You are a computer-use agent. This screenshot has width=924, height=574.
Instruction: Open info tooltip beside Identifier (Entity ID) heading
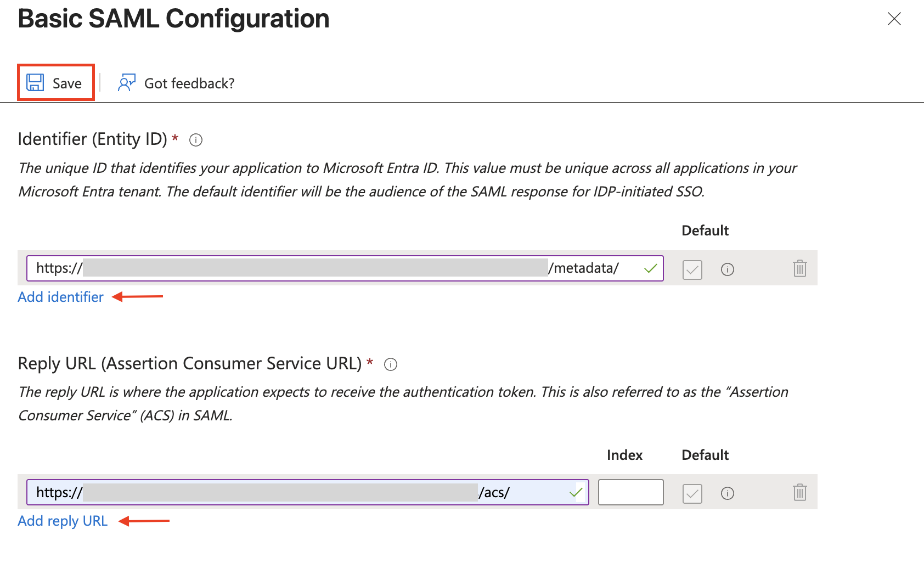coord(196,140)
